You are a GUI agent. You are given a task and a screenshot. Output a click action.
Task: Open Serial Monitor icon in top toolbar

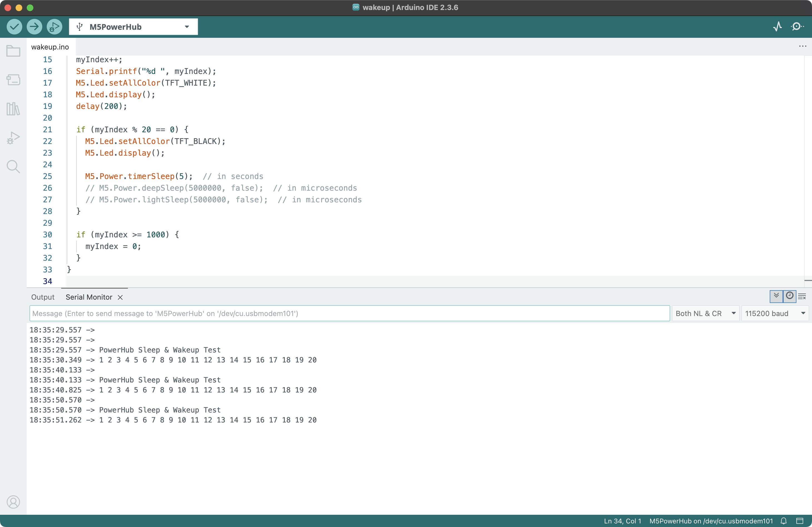(x=797, y=27)
